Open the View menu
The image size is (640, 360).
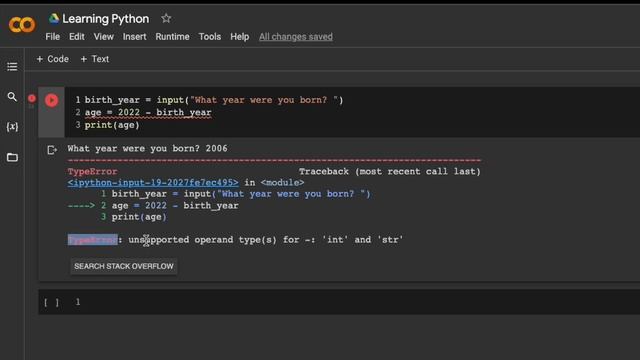(104, 37)
